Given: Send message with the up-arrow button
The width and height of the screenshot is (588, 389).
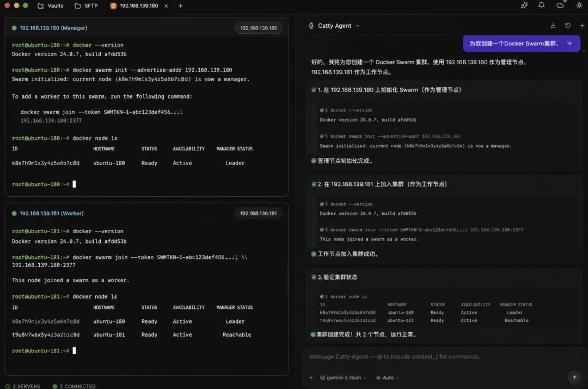Looking at the screenshot, I should [574, 378].
